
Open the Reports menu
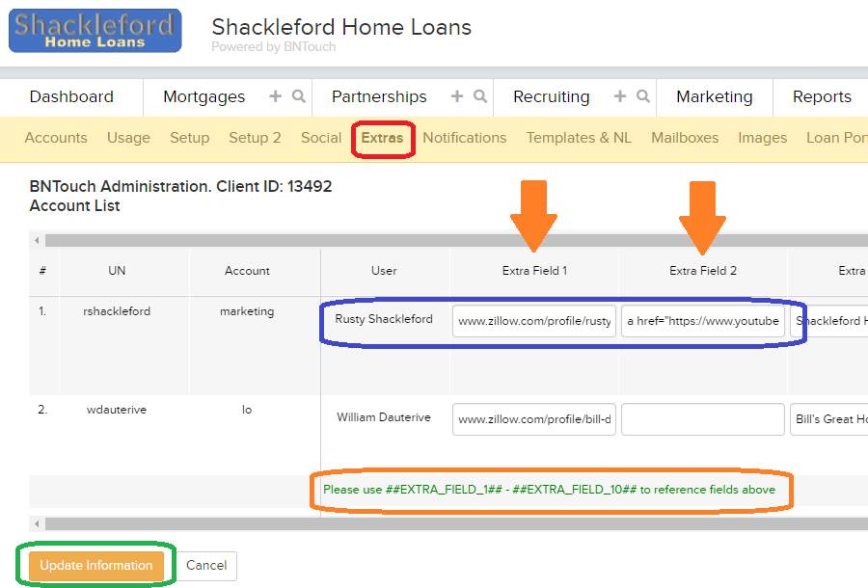[x=822, y=96]
